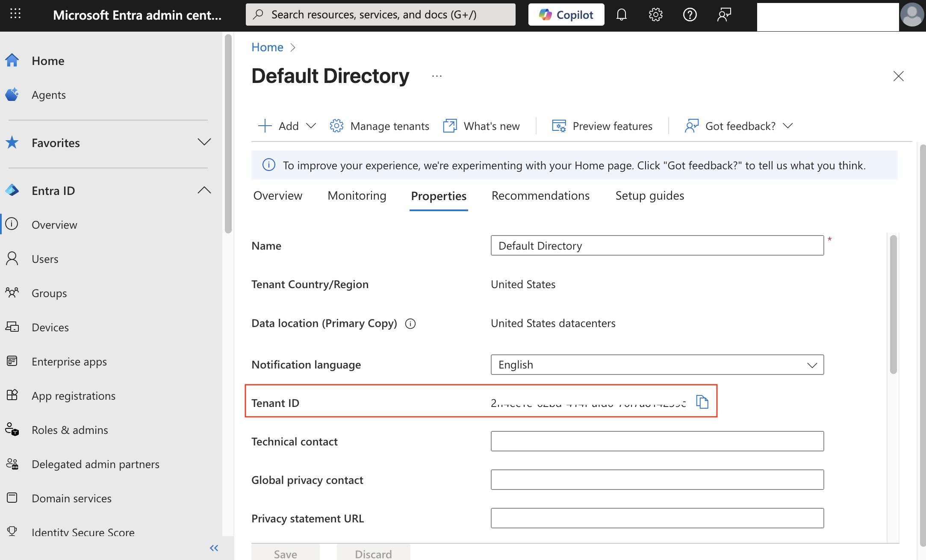Copy the Tenant ID value
The width and height of the screenshot is (926, 560).
(702, 402)
